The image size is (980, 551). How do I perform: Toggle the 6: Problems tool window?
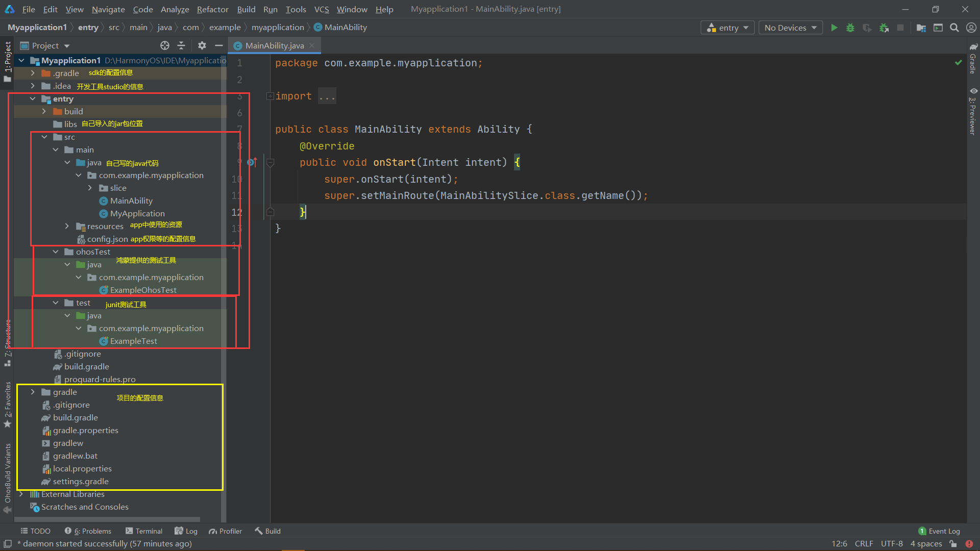[88, 531]
